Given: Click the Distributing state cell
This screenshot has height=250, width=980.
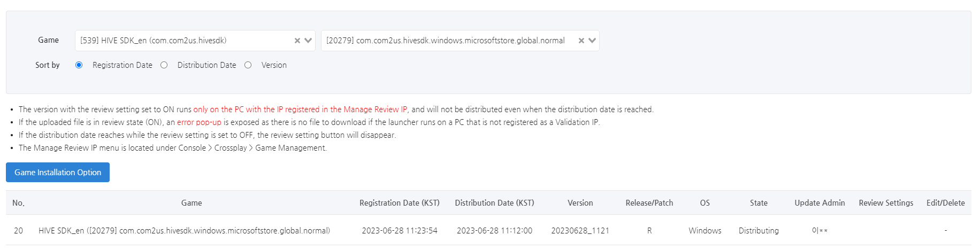Looking at the screenshot, I should [x=759, y=231].
